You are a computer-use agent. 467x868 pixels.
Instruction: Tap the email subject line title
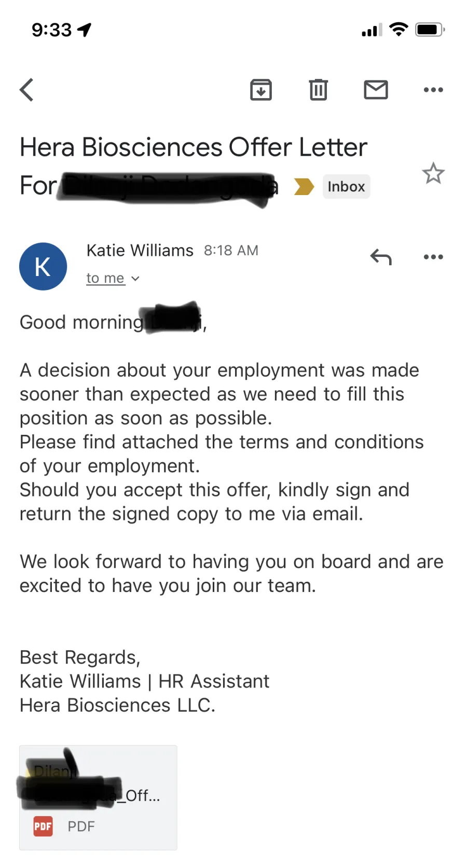coord(193,166)
